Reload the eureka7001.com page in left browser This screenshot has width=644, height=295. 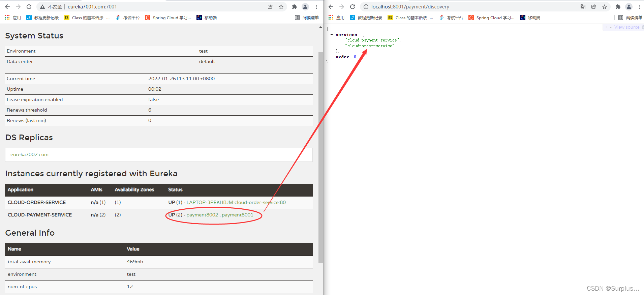coord(29,7)
